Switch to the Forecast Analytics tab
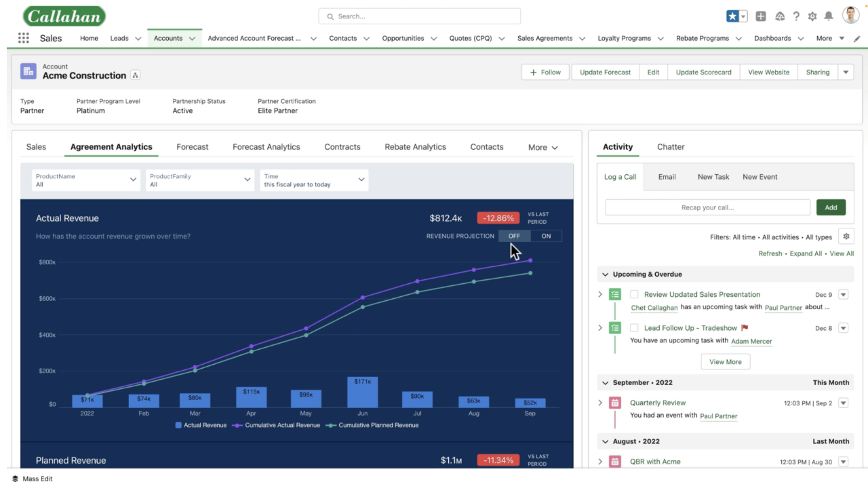 267,147
